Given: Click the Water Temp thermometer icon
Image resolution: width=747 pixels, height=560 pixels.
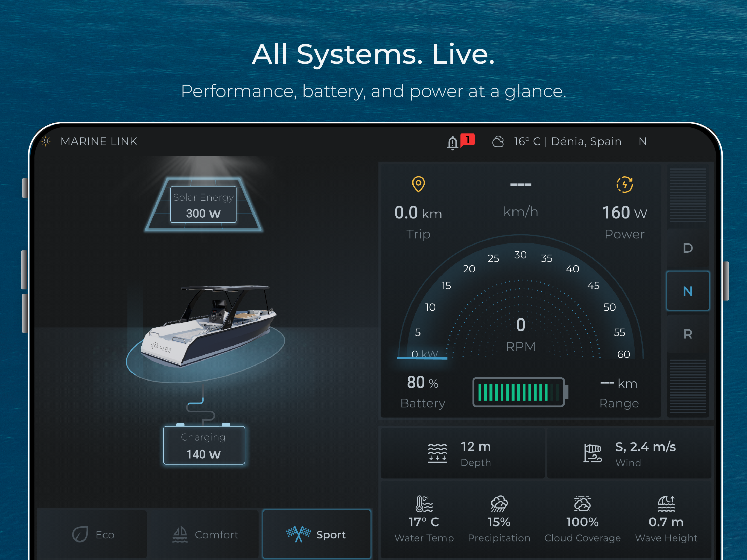Looking at the screenshot, I should [424, 504].
